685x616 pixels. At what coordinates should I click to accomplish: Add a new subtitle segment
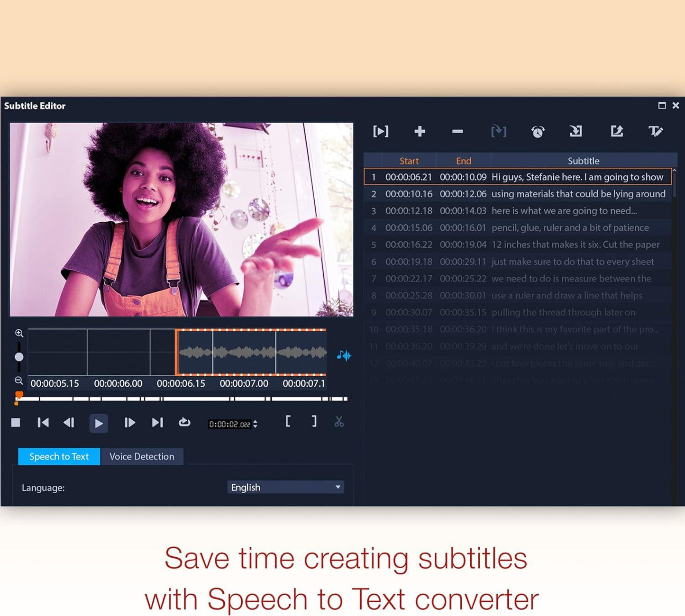coord(419,132)
